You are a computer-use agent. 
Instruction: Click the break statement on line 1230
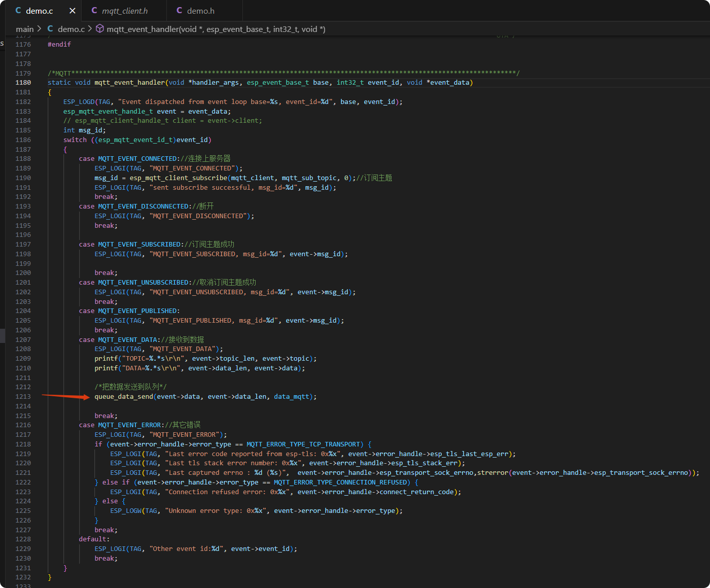[106, 559]
